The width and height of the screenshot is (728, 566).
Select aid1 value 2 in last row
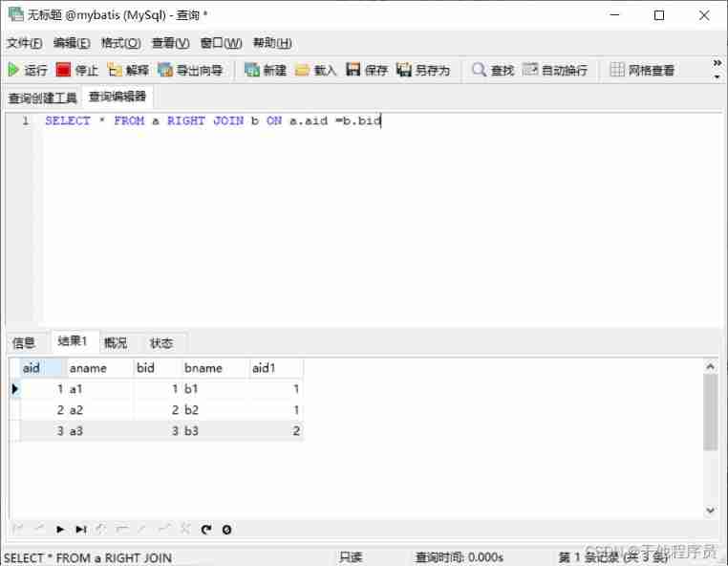point(276,431)
